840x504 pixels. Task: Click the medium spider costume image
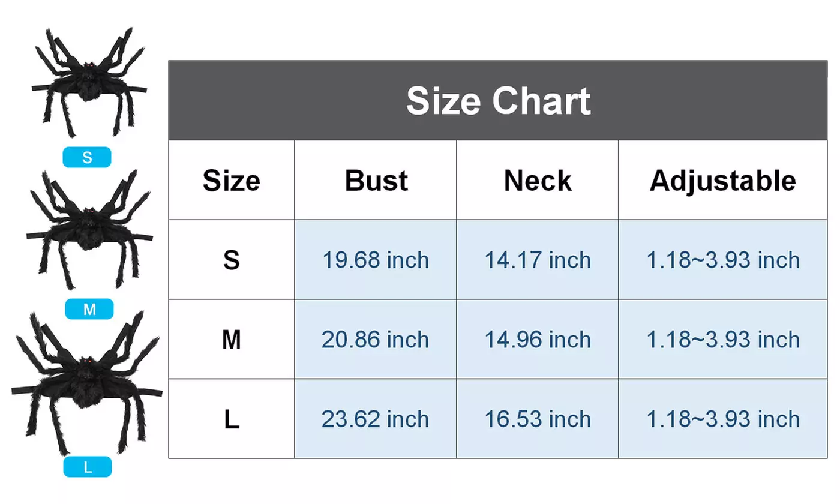[89, 229]
